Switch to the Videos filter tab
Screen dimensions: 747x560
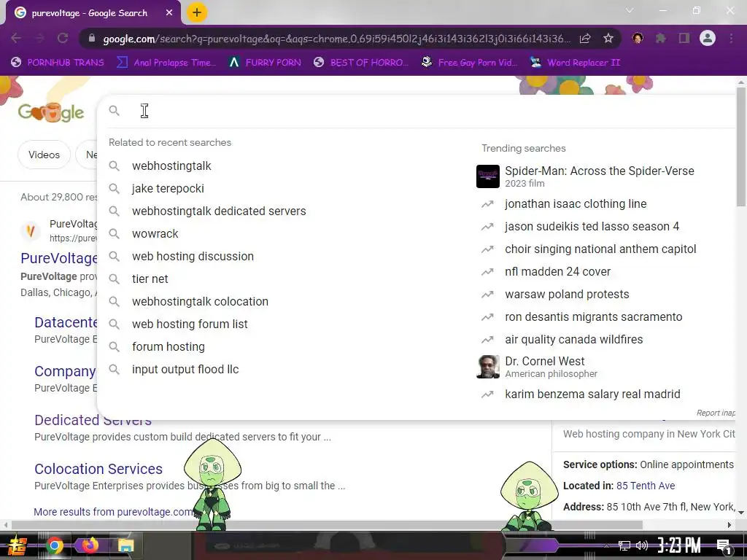click(x=44, y=155)
